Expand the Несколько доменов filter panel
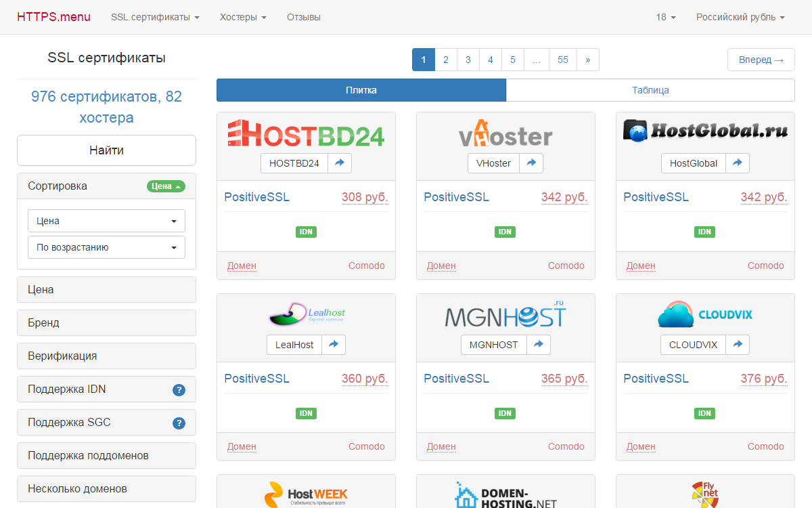 (106, 488)
